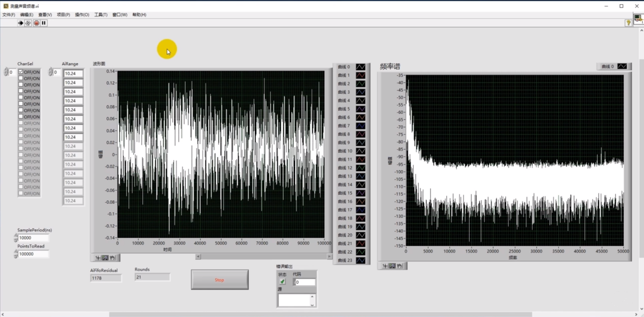The width and height of the screenshot is (644, 317).
Task: Click the ChanSel array index stepper
Action: (x=6, y=72)
